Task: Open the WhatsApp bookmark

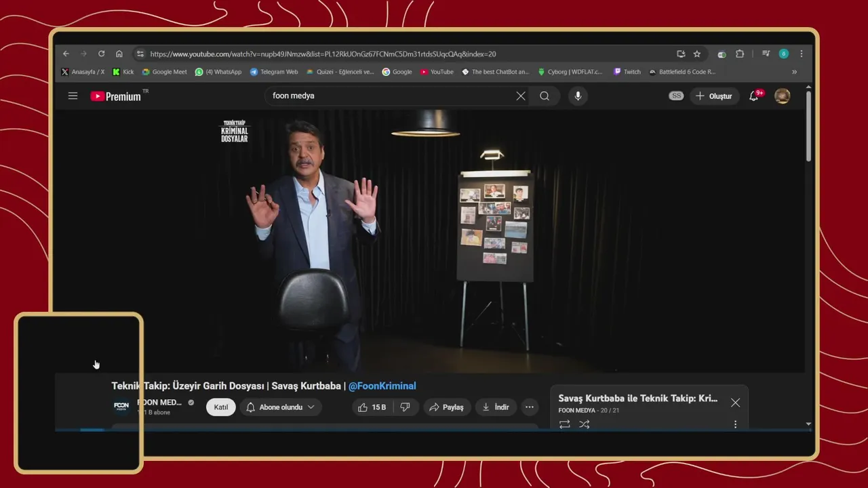Action: coord(218,72)
